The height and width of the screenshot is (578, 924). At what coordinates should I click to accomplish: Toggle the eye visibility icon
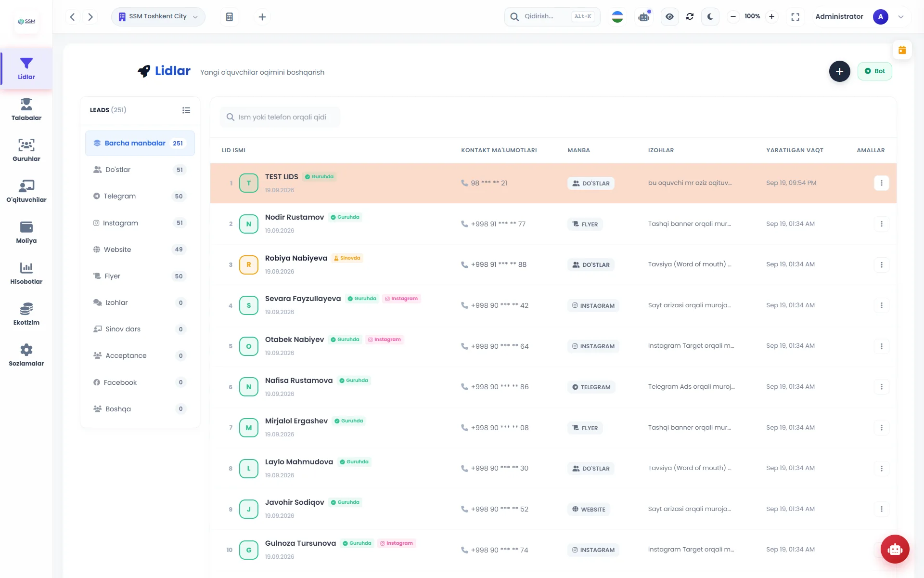click(x=669, y=17)
